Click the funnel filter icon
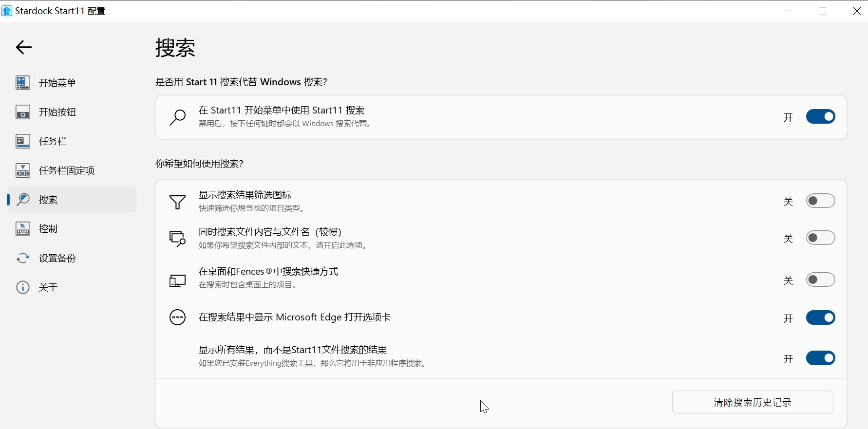 [x=177, y=202]
